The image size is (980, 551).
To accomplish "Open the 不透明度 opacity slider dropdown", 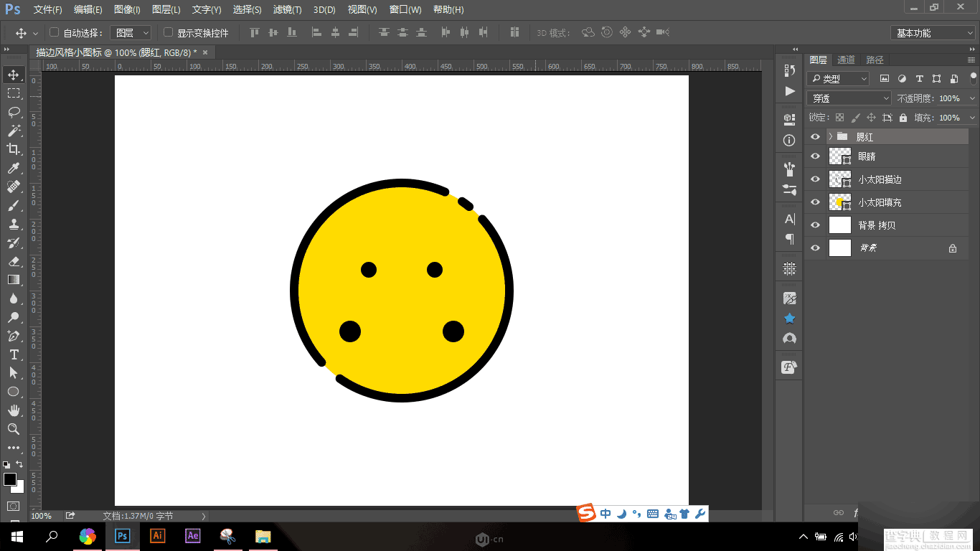I will point(972,98).
